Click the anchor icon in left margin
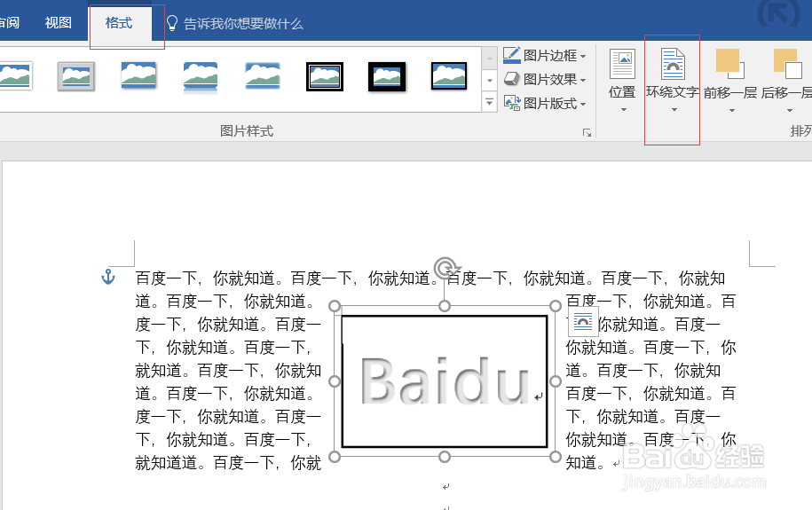Screen dimensions: 812x510 [x=107, y=277]
